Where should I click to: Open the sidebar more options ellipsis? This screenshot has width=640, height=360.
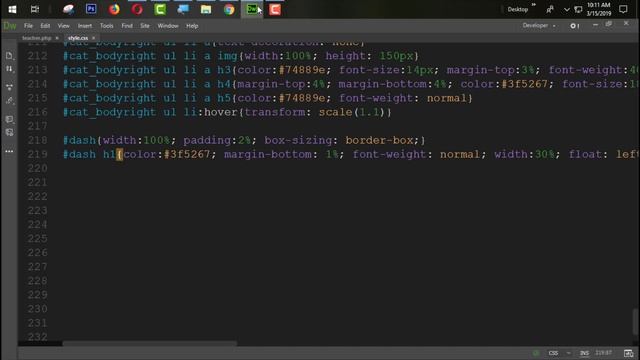click(9, 151)
